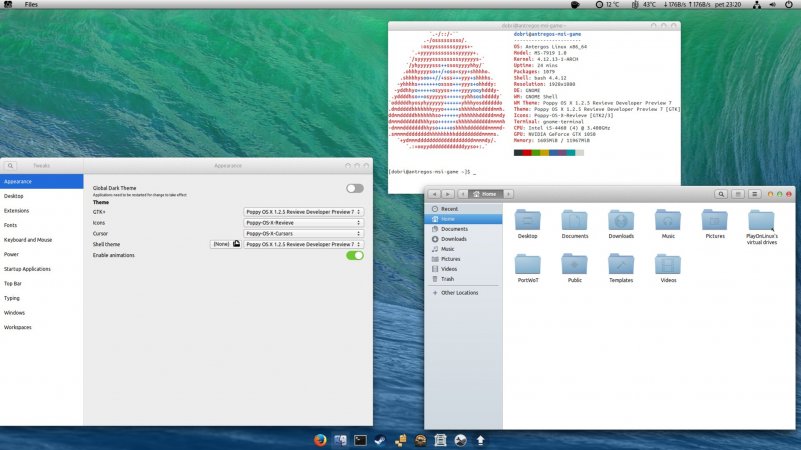801x450 pixels.
Task: Select Fonts in Tweaks sidebar
Action: coord(41,225)
